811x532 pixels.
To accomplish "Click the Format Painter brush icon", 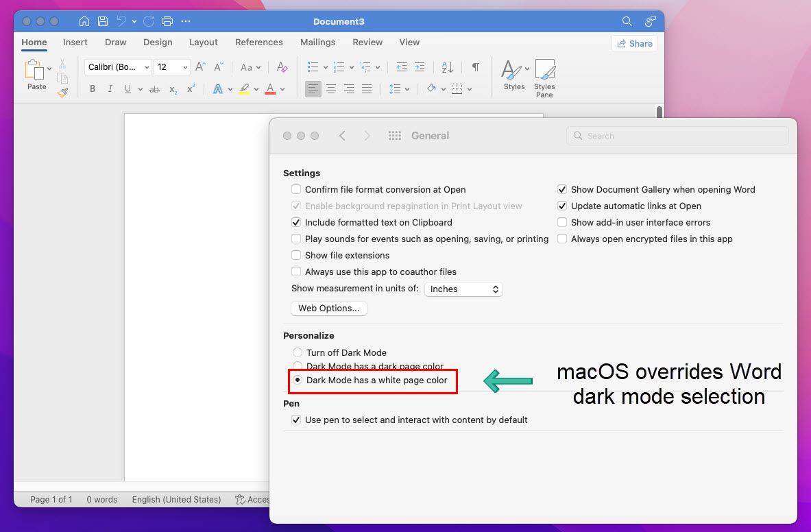I will 62,93.
